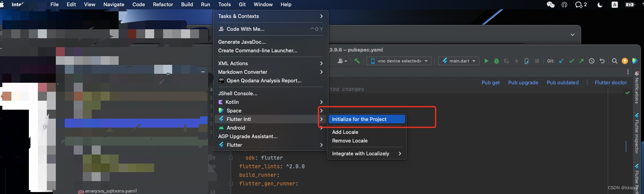644x194 pixels.
Task: Click the Pub upgrade link
Action: coord(523,82)
